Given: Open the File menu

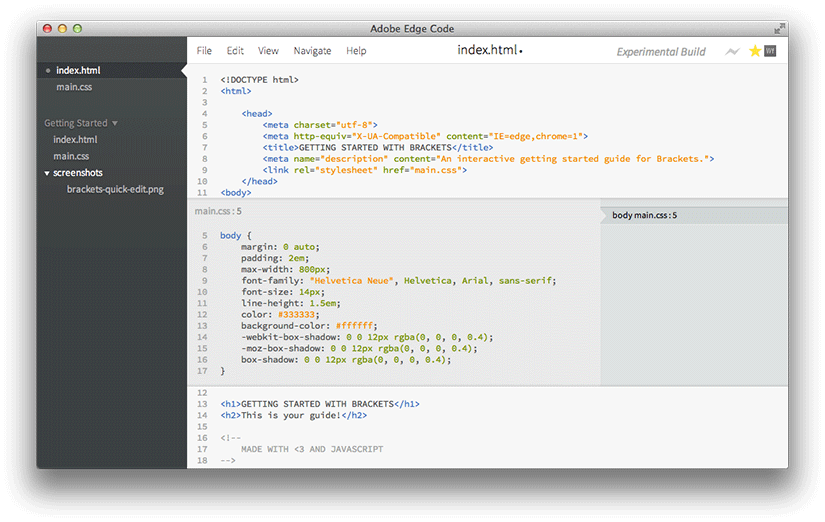Looking at the screenshot, I should pyautogui.click(x=204, y=51).
